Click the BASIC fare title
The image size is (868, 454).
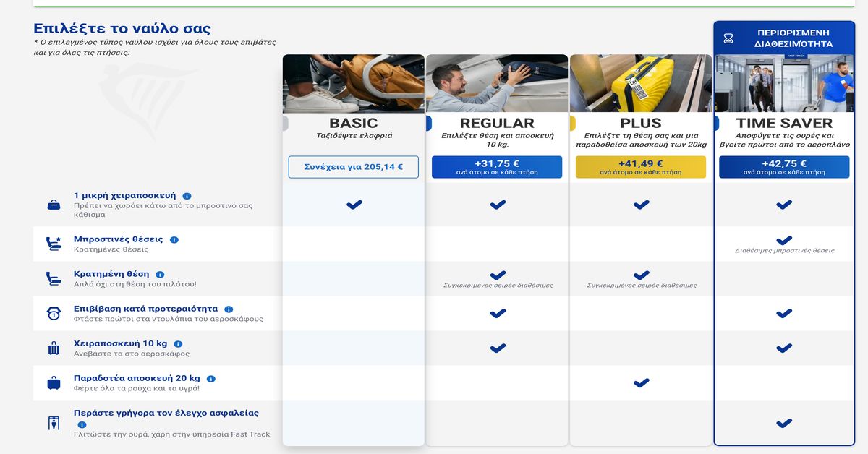(353, 123)
